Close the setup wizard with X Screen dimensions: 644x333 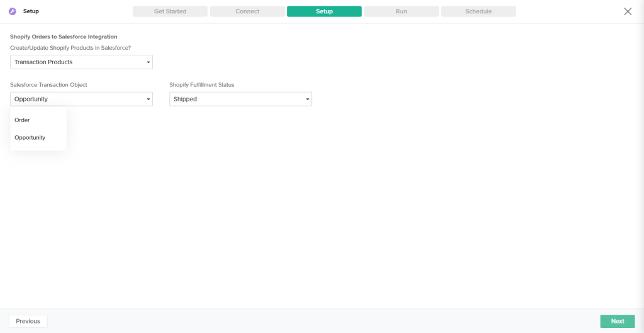(x=628, y=11)
